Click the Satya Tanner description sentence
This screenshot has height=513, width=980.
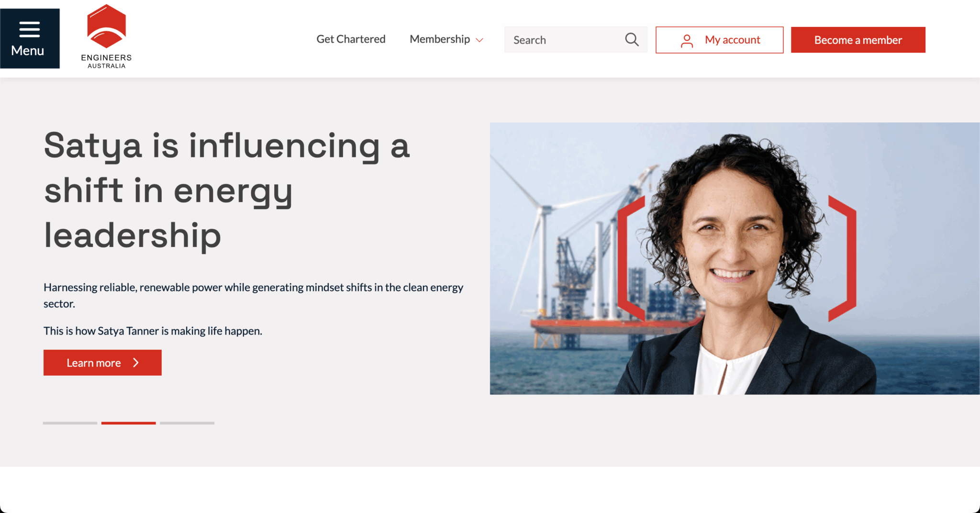click(153, 331)
